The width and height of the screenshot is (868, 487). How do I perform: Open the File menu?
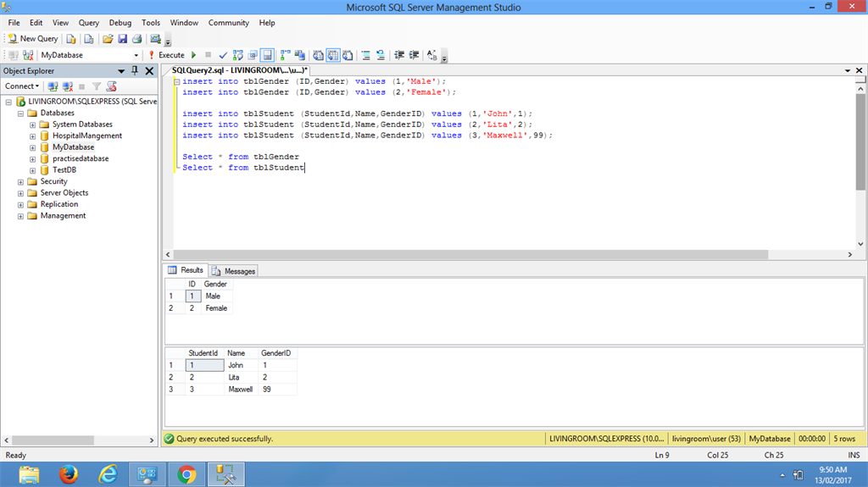point(14,23)
